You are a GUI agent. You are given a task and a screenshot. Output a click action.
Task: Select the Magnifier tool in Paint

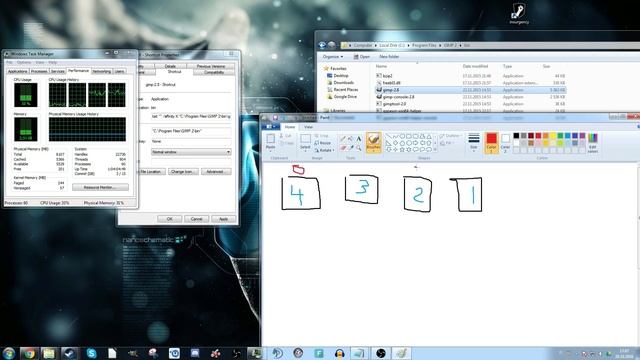pos(358,148)
